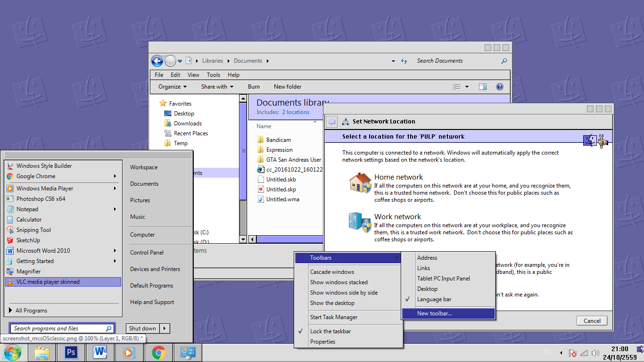Enable the Desktop toolbar option
This screenshot has width=644, height=362.
427,289
